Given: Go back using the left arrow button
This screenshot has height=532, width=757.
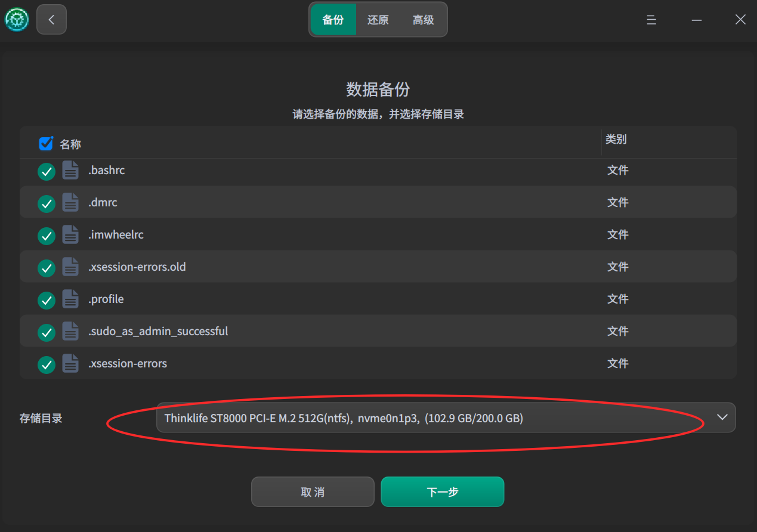Looking at the screenshot, I should pos(51,20).
